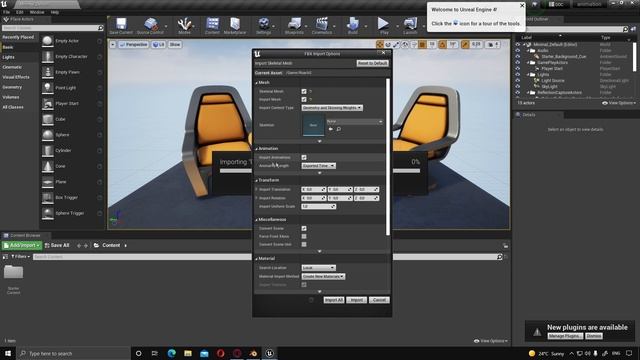Select the Lights category tab
Viewport: 640px width, 360px height.
point(20,57)
